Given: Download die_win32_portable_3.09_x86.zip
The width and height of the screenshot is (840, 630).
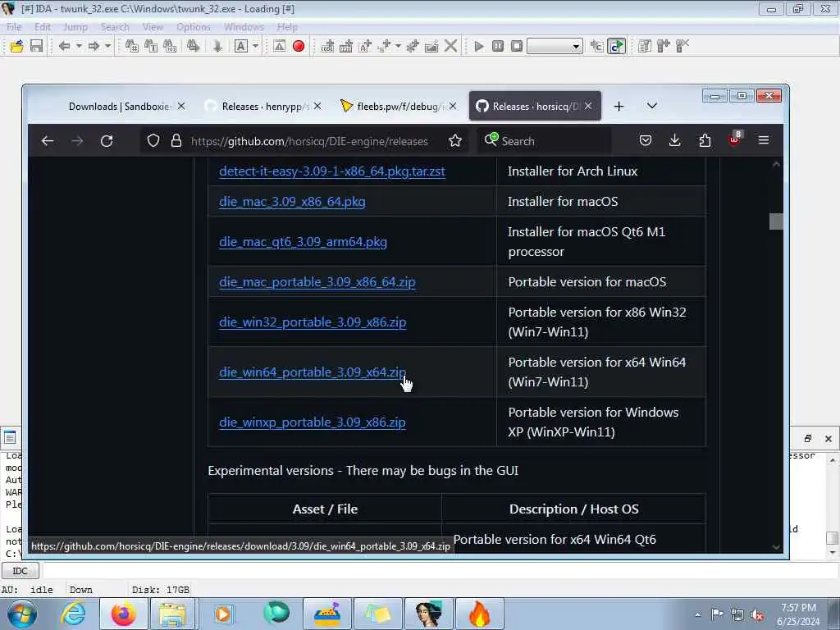Looking at the screenshot, I should point(313,322).
